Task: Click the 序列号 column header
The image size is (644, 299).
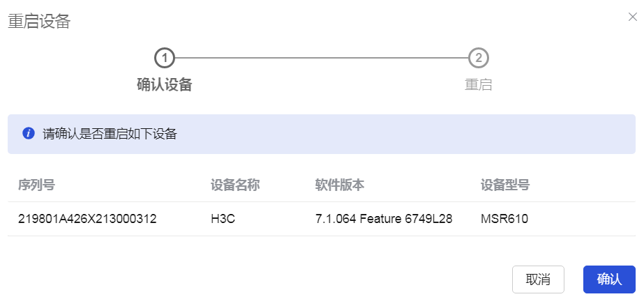Action: [36, 185]
